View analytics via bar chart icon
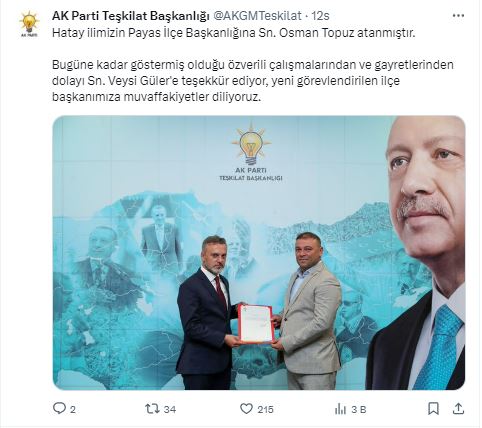Image resolution: width=482 pixels, height=428 pixels. click(340, 409)
